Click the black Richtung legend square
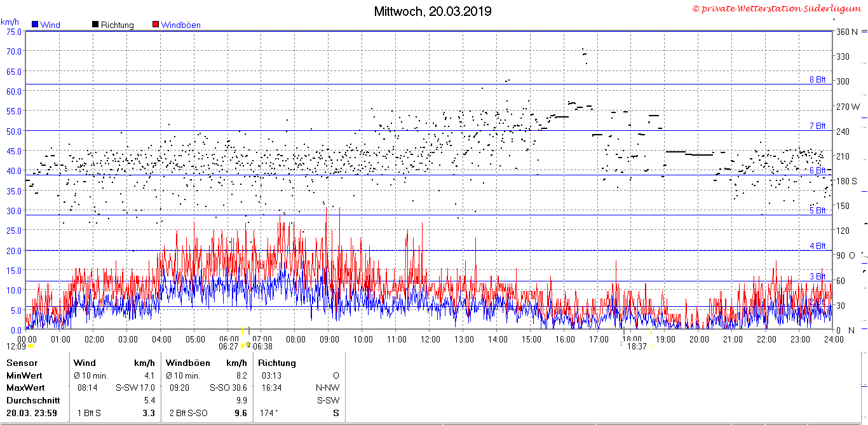 click(95, 25)
